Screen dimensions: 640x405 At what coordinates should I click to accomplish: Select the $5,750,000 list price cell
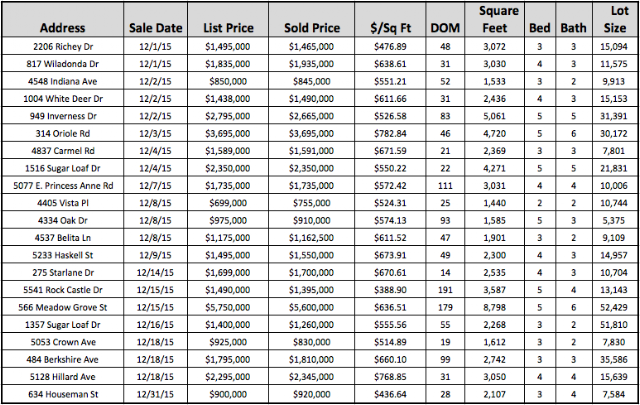tap(227, 307)
